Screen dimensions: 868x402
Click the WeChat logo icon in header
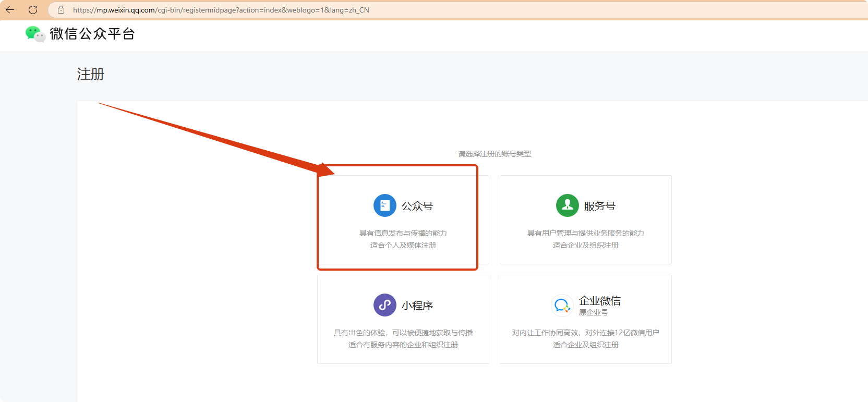[35, 34]
